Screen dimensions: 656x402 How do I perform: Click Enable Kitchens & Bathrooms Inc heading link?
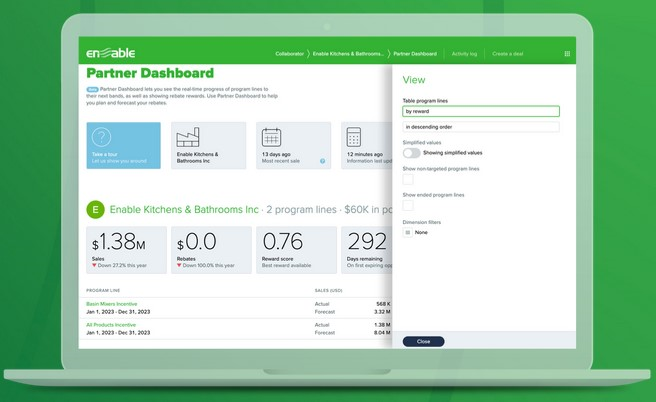184,210
